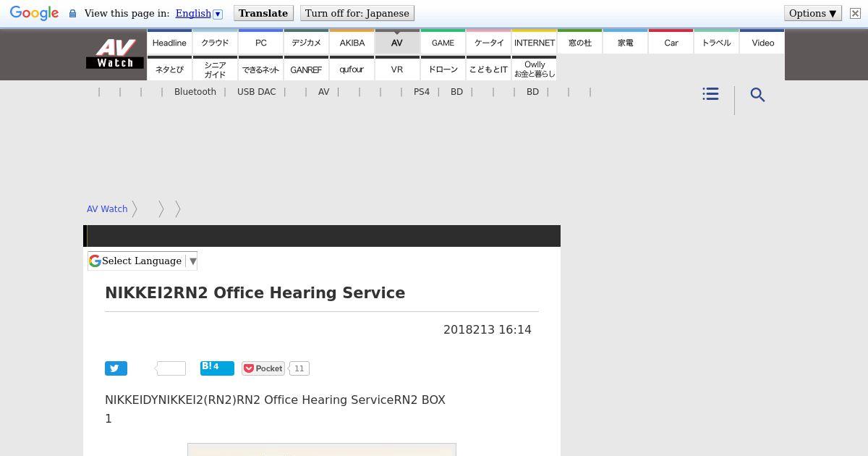Open the ケータイ tab

488,43
